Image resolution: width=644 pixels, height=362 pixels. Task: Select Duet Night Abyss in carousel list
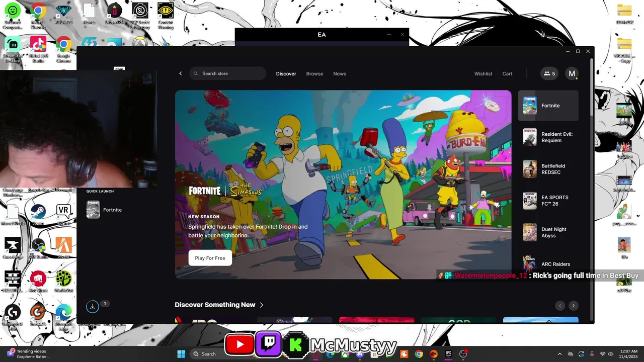click(x=548, y=232)
